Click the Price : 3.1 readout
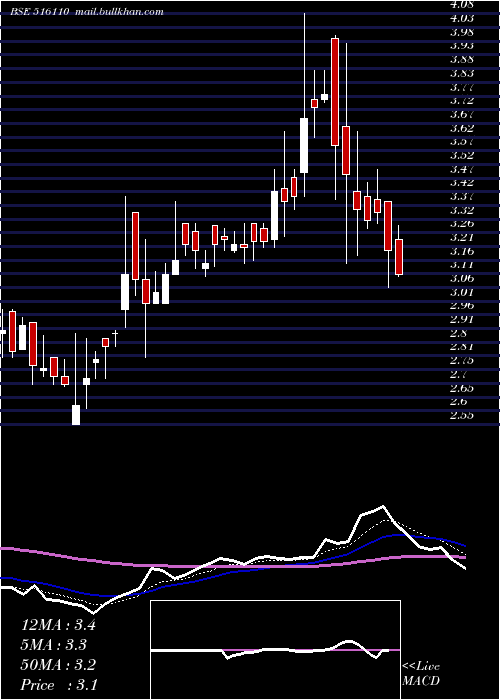 click(59, 685)
